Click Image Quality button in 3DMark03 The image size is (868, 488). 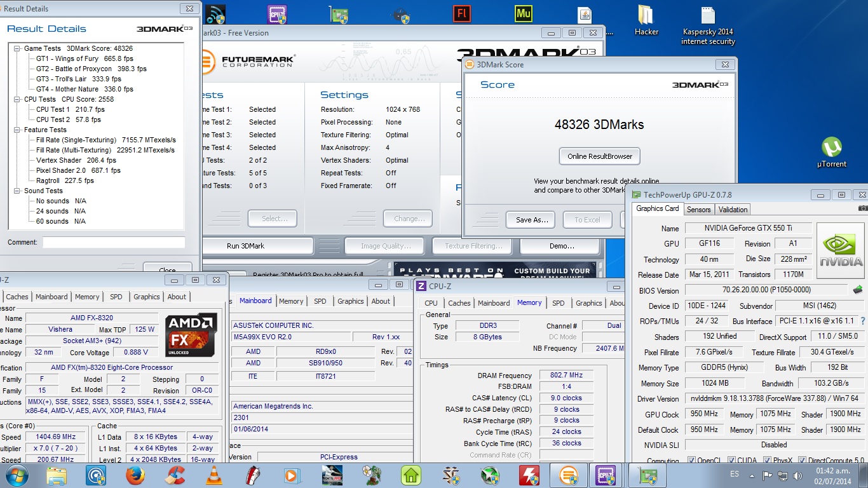(x=386, y=246)
